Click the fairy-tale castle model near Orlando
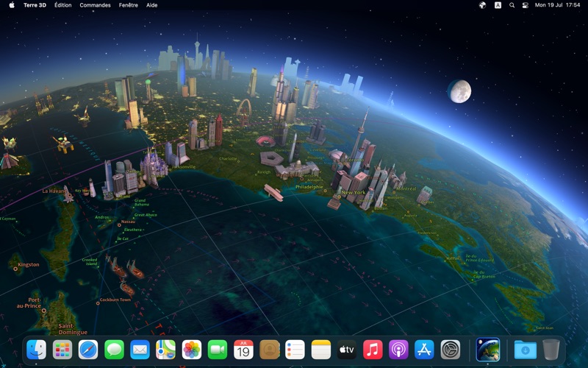Viewport: 588px width, 368px height. click(154, 167)
